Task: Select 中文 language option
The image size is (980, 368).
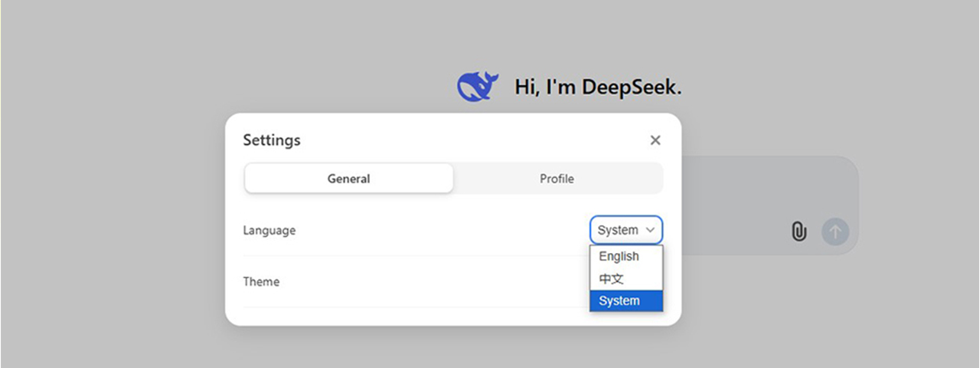Action: [626, 279]
